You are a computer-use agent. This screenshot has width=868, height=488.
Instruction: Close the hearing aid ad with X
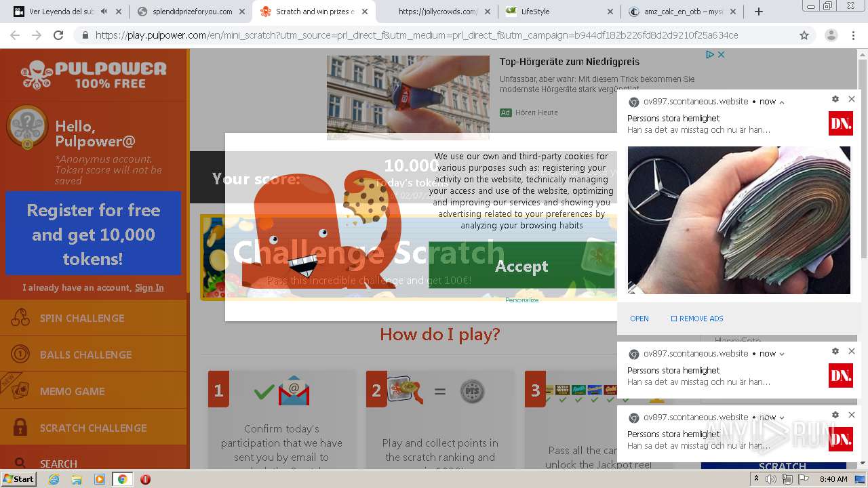click(x=722, y=55)
